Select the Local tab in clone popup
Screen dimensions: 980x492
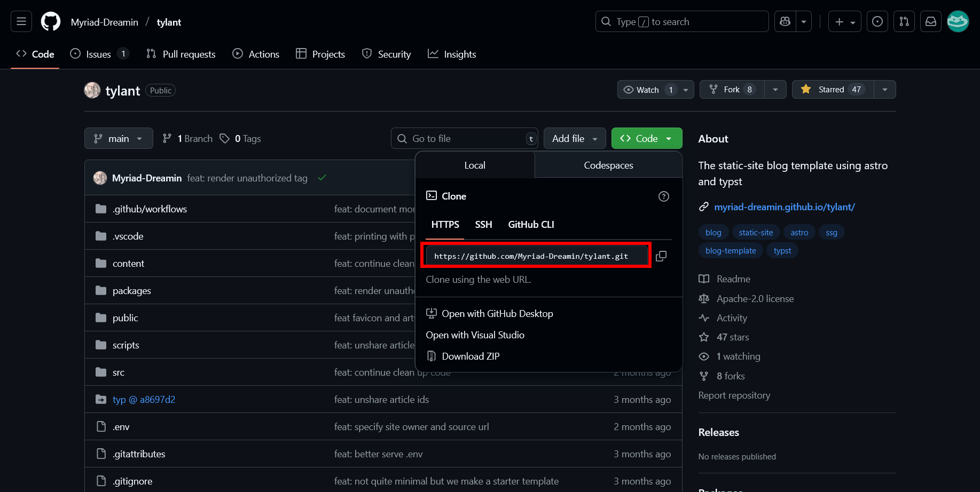[x=475, y=165]
